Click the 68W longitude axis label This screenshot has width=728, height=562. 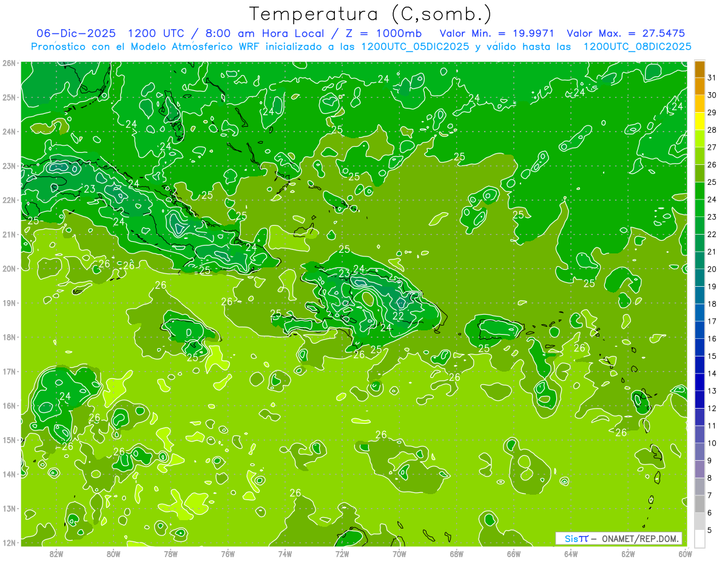(x=456, y=554)
